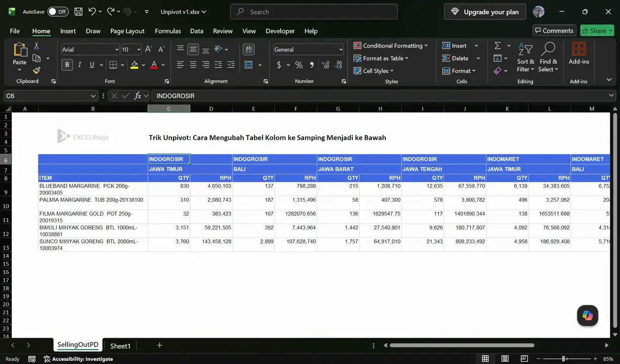
Task: Click the Cut scissors icon
Action: pos(36,46)
